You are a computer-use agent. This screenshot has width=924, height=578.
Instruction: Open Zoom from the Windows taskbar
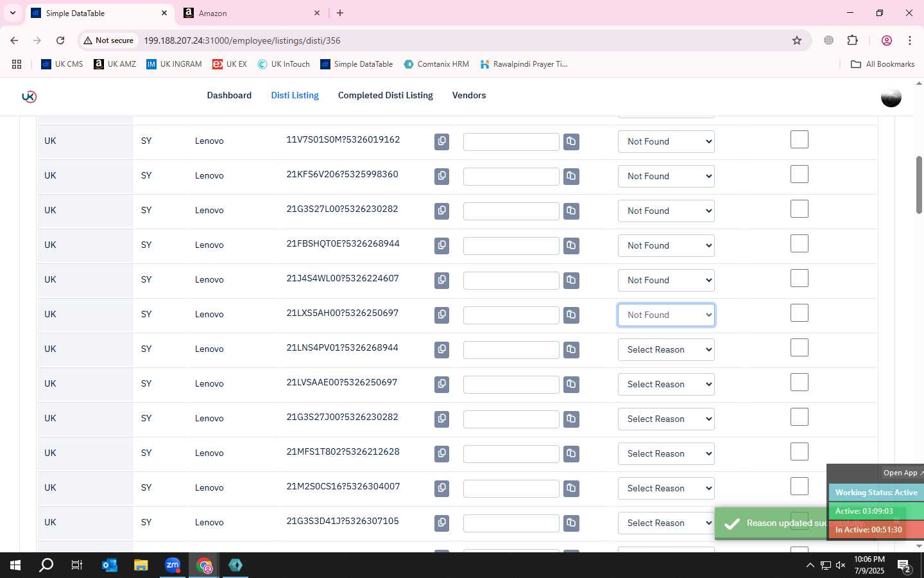coord(173,565)
